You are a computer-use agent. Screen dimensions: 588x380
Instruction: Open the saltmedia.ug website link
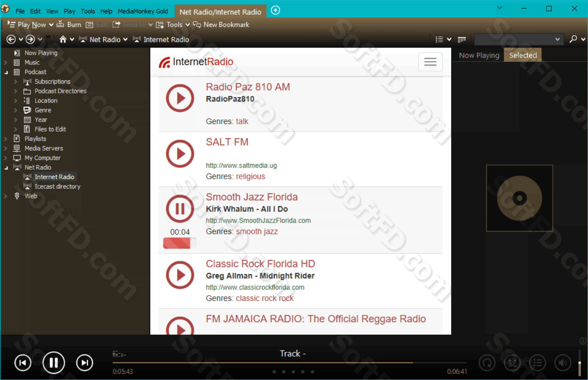point(241,165)
